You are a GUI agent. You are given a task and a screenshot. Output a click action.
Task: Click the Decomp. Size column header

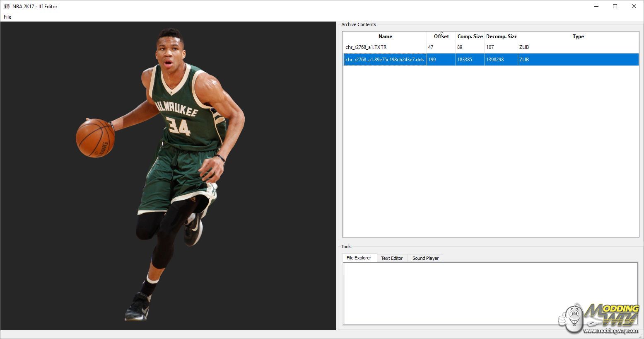[x=501, y=36]
